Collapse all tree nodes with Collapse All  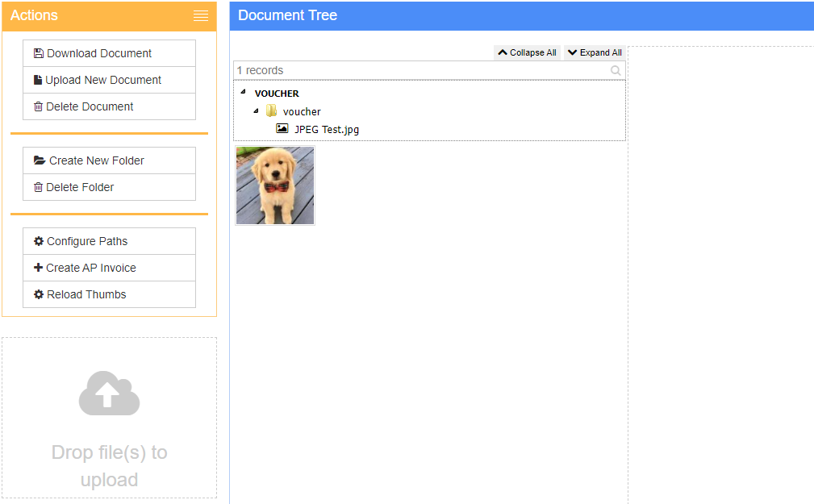click(527, 52)
